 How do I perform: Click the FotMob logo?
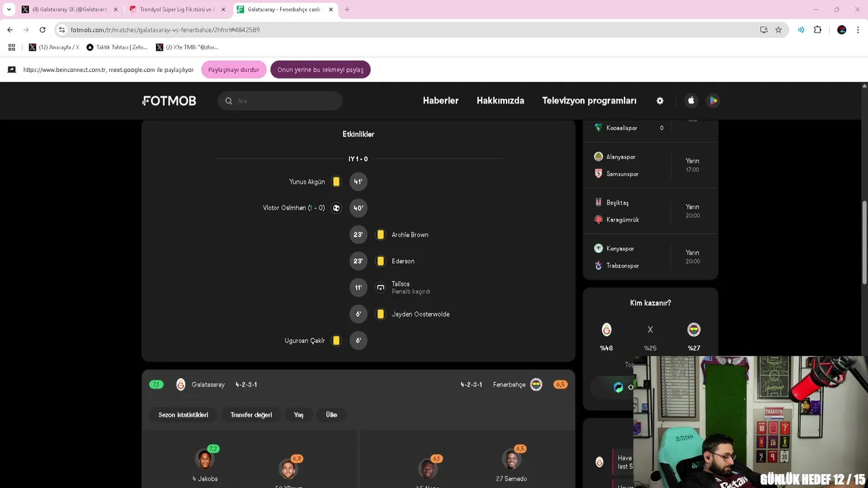click(170, 101)
